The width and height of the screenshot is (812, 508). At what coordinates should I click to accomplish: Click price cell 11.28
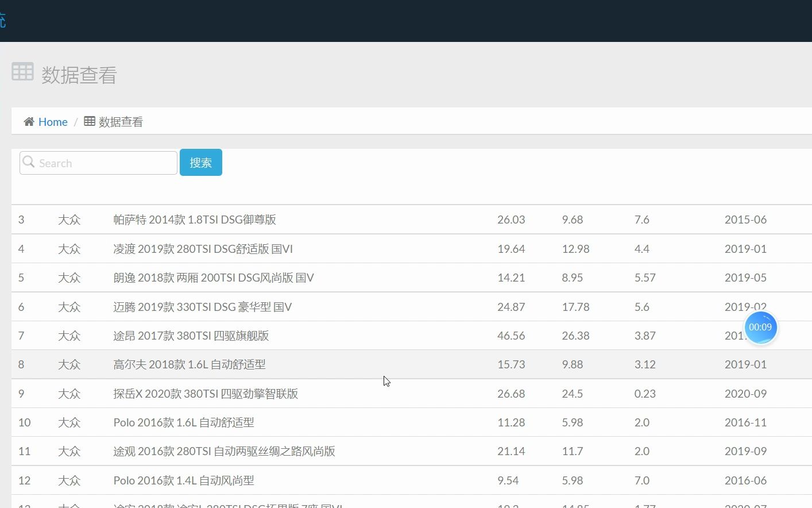click(x=511, y=422)
